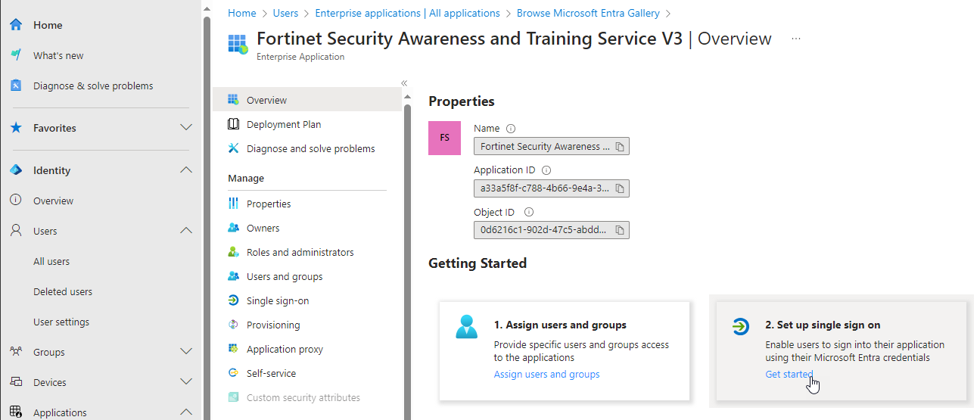Viewport: 980px width, 420px height.
Task: Click the Owners people icon
Action: tap(233, 228)
